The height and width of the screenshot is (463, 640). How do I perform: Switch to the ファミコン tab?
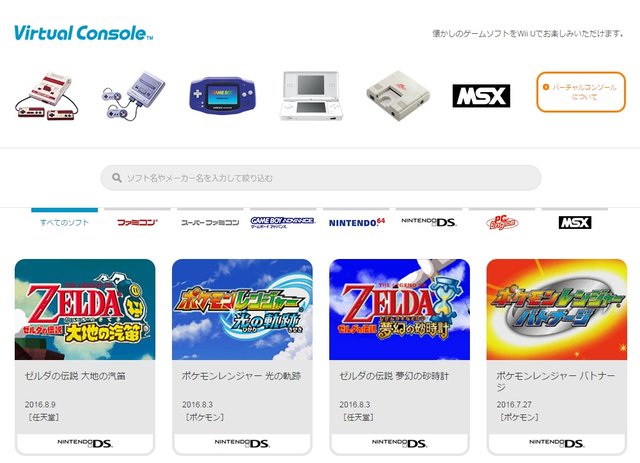pos(137,223)
